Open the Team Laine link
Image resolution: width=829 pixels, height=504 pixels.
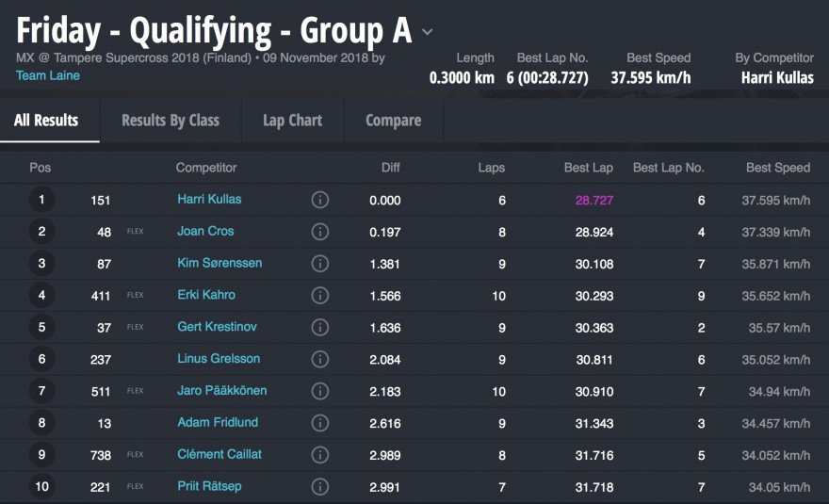click(48, 75)
